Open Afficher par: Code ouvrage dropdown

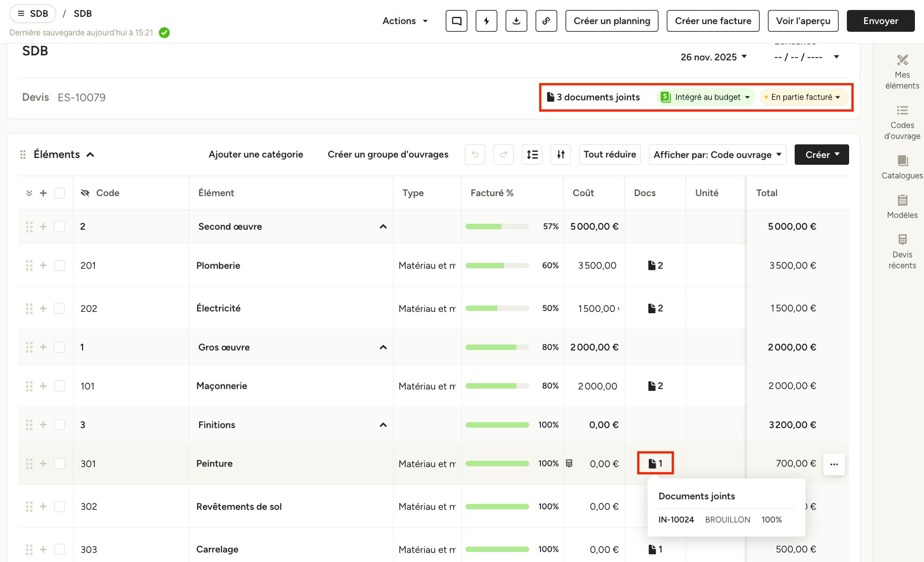[718, 155]
